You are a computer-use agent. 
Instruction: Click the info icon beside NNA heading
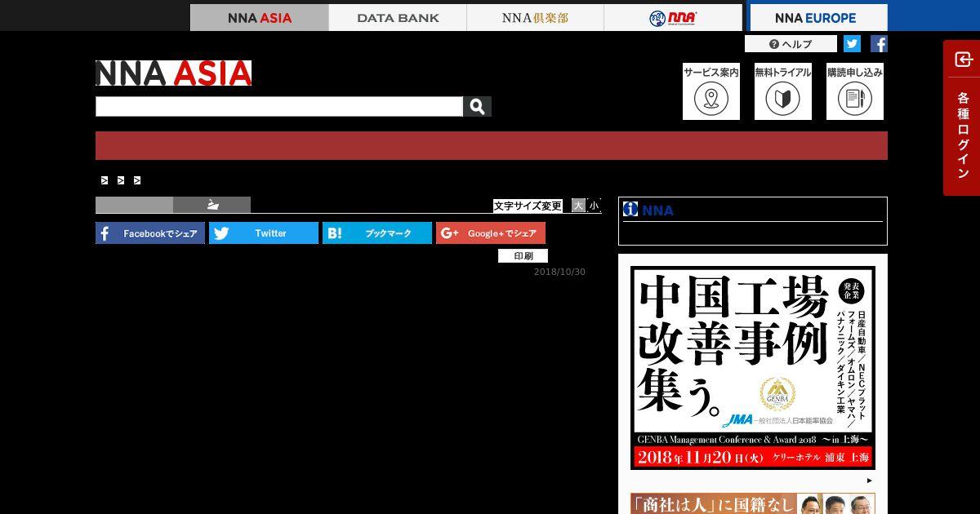[630, 209]
